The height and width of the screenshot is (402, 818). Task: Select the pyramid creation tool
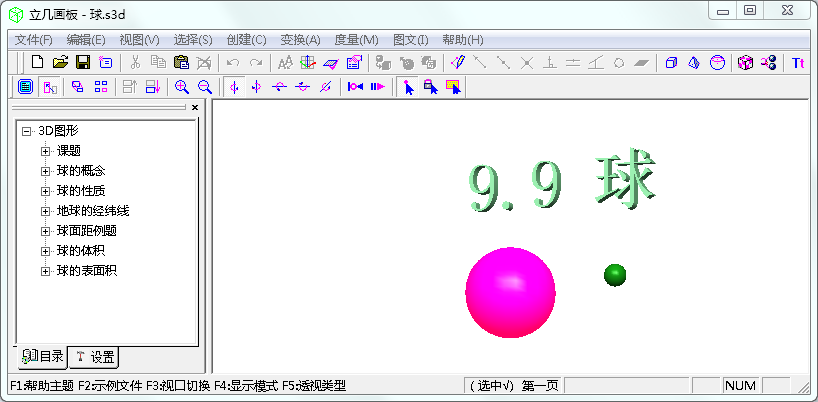(694, 63)
